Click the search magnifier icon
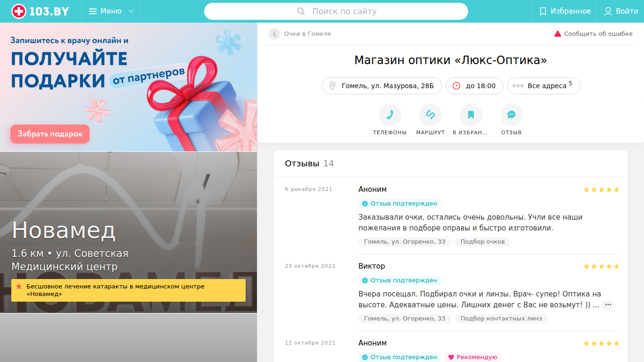Image resolution: width=644 pixels, height=362 pixels. [x=301, y=11]
